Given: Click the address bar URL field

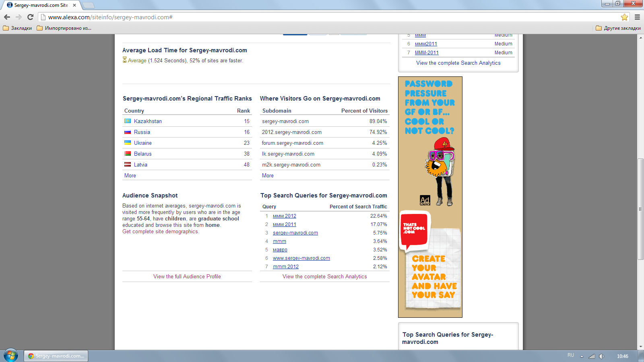Looking at the screenshot, I should click(x=330, y=17).
